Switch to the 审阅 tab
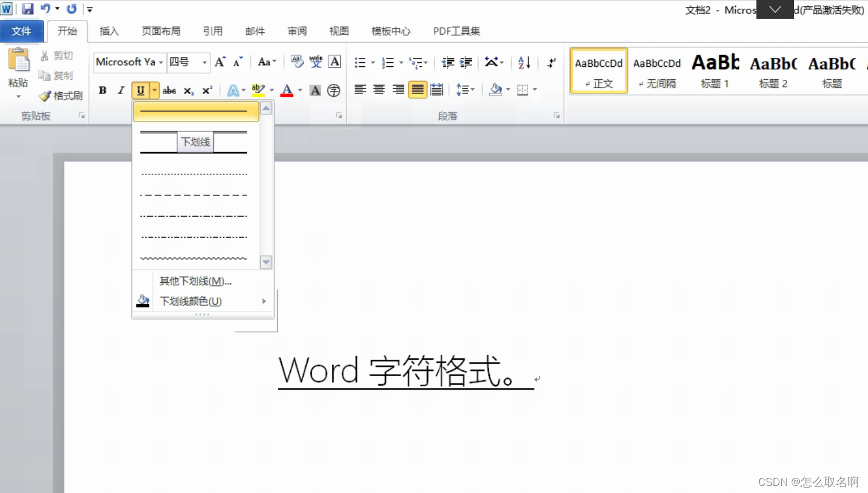The height and width of the screenshot is (493, 868). [297, 31]
